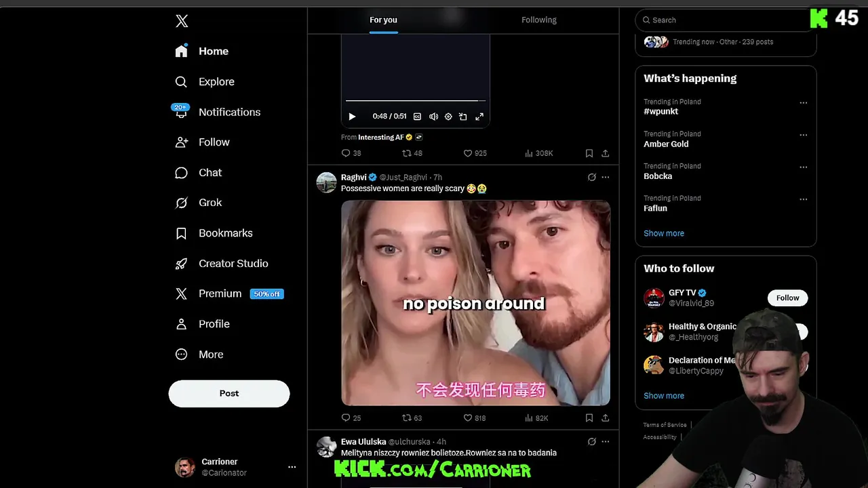This screenshot has width=868, height=488.
Task: Click the Post button
Action: click(229, 393)
